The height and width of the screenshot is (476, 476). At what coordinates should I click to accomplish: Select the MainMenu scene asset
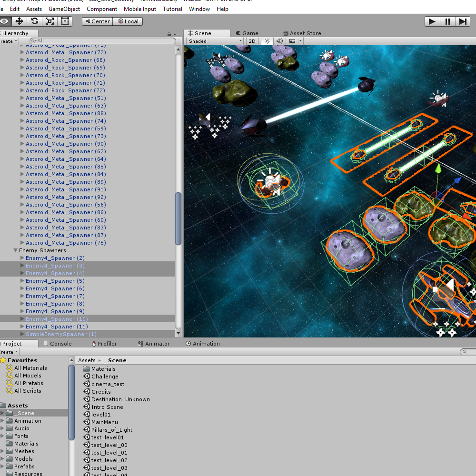pos(104,422)
